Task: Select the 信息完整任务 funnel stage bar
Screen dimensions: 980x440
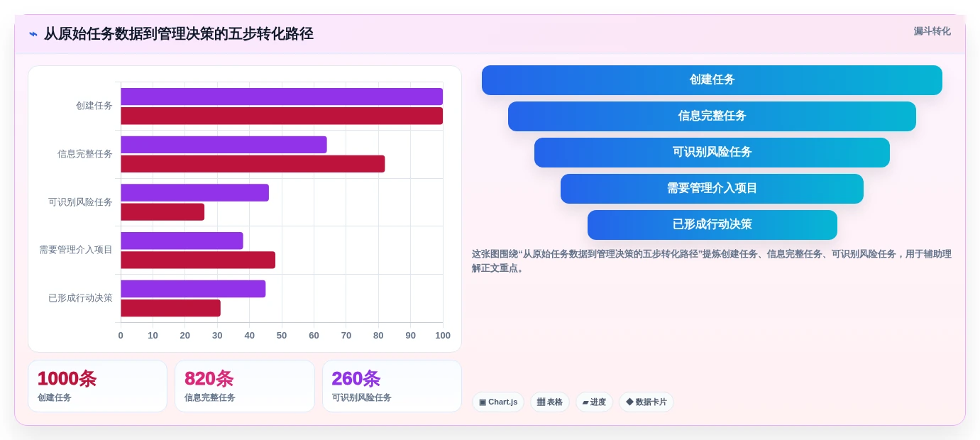Action: (712, 116)
